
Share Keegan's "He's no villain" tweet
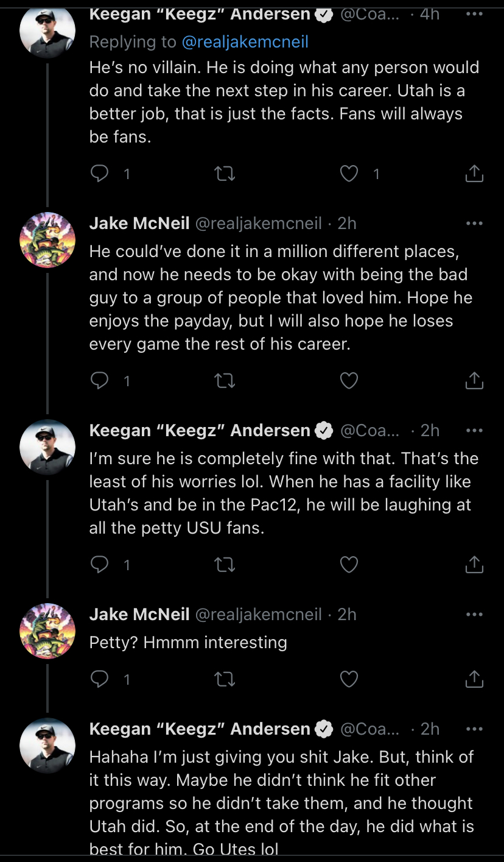[474, 174]
